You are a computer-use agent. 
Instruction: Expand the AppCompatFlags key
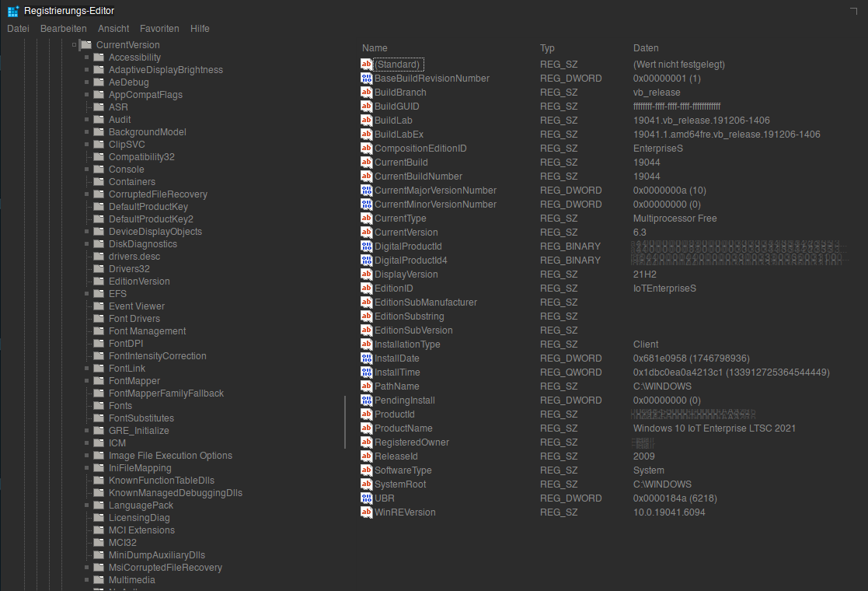click(x=86, y=95)
